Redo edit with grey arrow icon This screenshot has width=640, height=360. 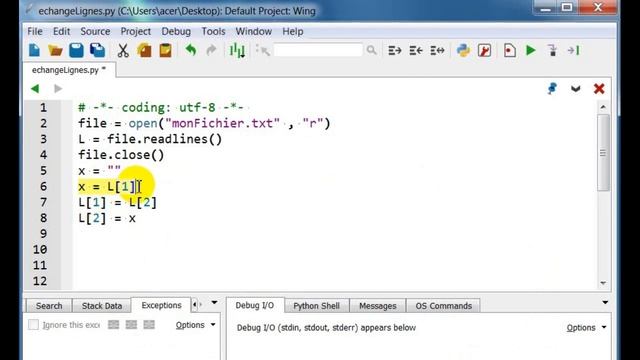211,50
